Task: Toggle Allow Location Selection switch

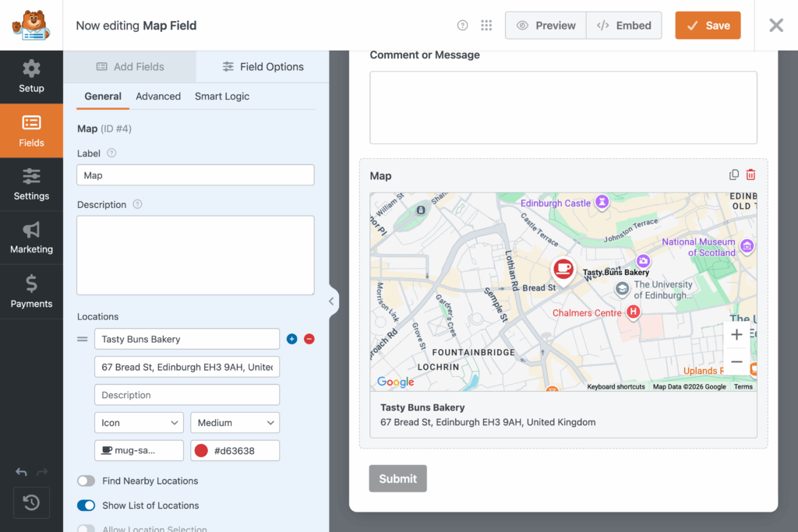Action: tap(87, 529)
